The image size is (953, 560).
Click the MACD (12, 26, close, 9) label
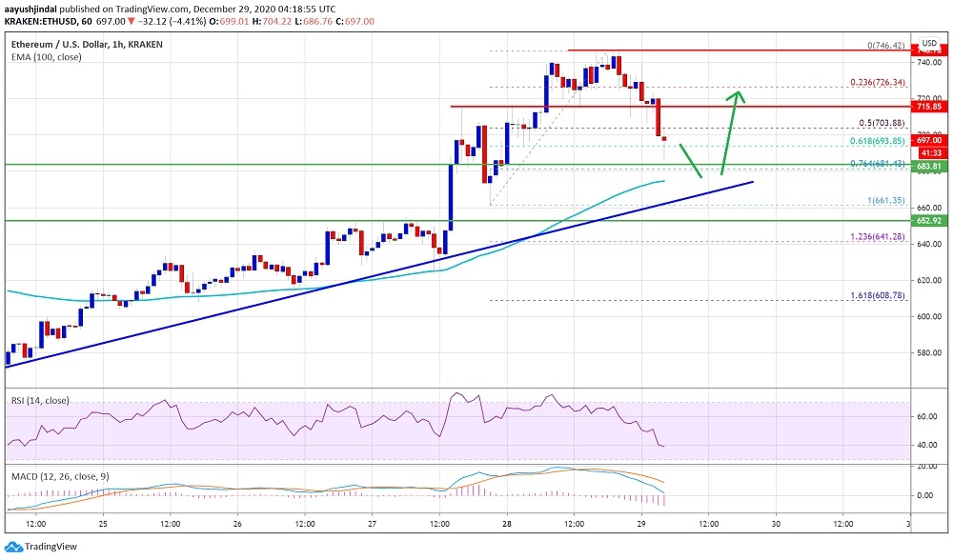point(60,477)
